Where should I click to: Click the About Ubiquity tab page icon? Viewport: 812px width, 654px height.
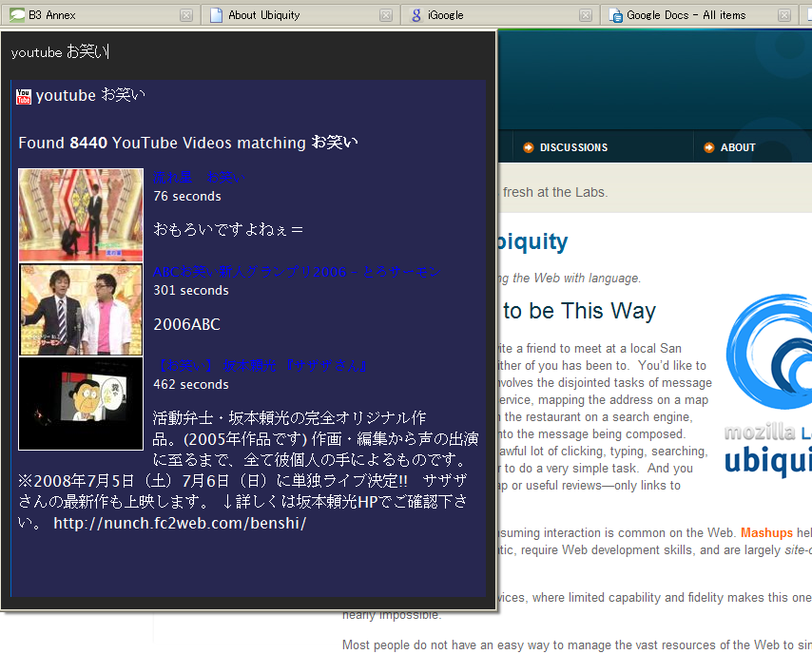[x=217, y=15]
